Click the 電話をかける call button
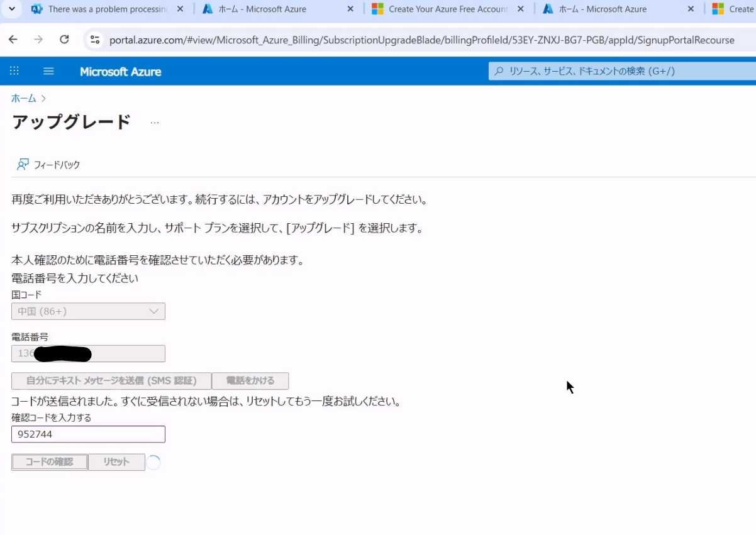The width and height of the screenshot is (756, 535). click(x=250, y=381)
